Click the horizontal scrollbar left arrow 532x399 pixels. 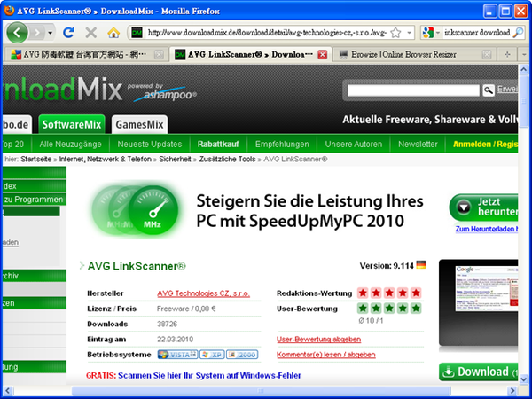(8, 390)
